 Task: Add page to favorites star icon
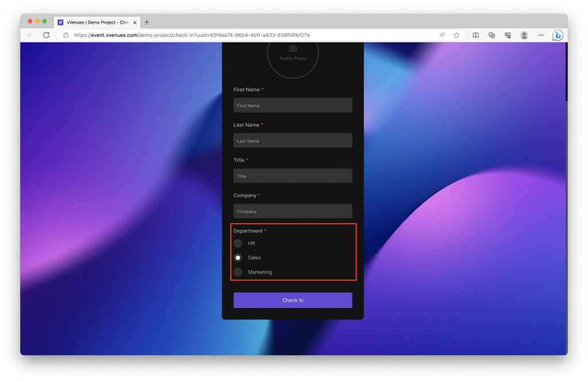pos(457,35)
